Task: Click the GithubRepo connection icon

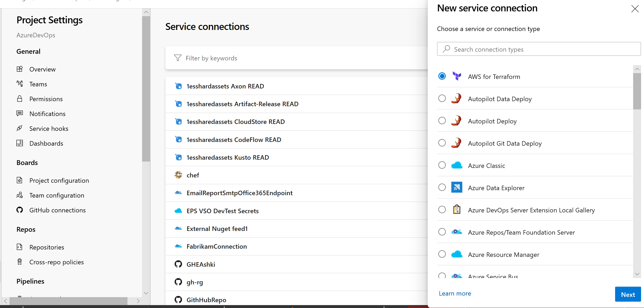Action: (x=178, y=299)
